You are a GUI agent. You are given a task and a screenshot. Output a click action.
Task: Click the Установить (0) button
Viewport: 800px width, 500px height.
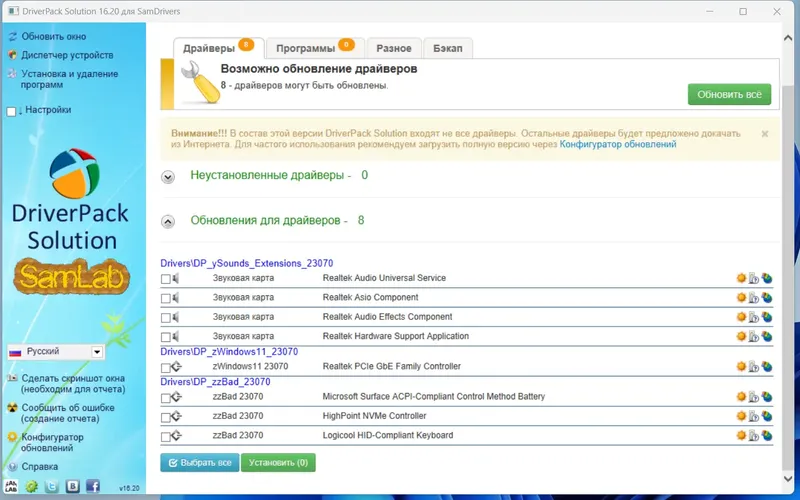tap(278, 463)
